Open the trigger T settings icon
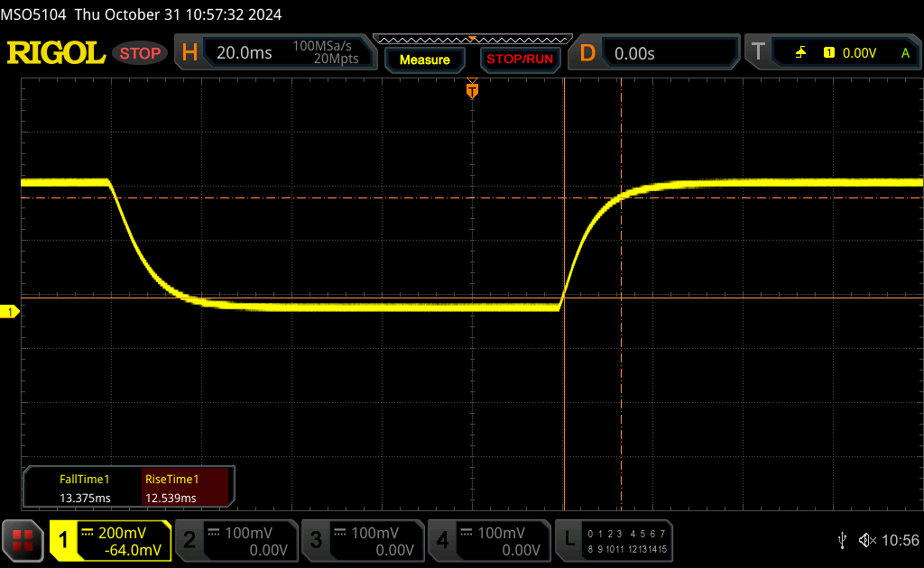 (758, 53)
